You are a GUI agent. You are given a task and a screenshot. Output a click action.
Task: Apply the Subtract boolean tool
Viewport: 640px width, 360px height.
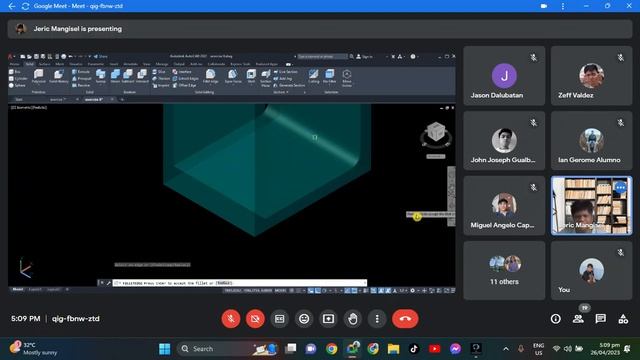(128, 76)
